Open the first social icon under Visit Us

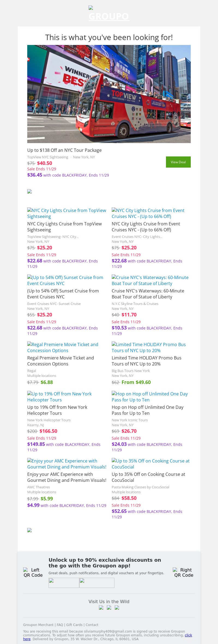tap(101, 607)
